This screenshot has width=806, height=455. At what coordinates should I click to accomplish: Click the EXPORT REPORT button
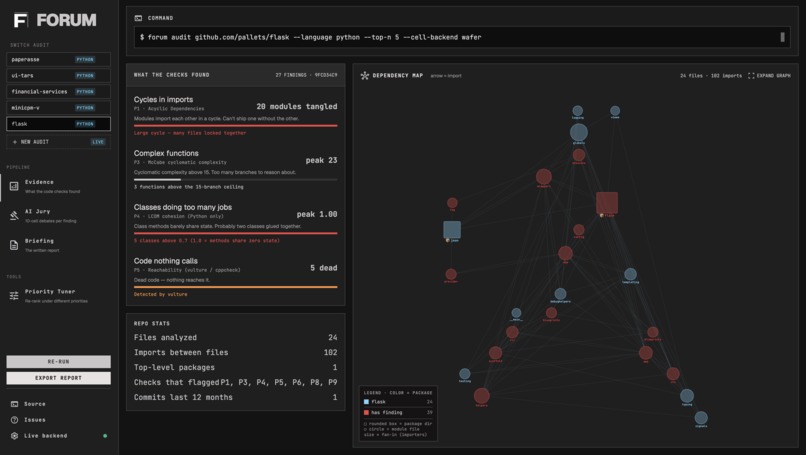pyautogui.click(x=58, y=378)
